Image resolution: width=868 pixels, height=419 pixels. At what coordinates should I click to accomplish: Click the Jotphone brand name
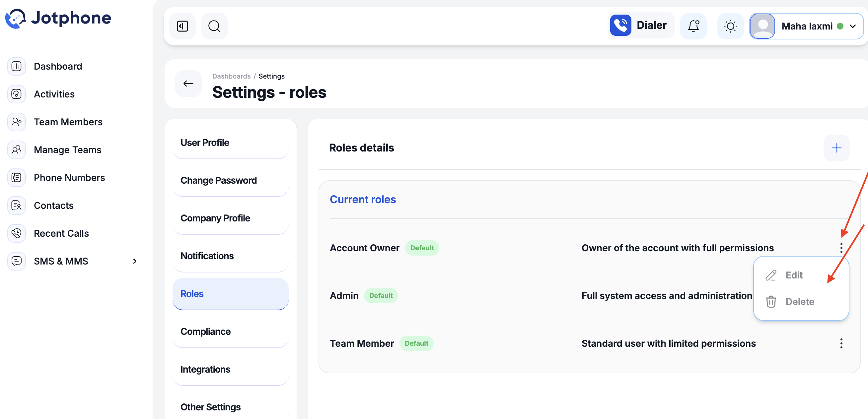[x=71, y=18]
